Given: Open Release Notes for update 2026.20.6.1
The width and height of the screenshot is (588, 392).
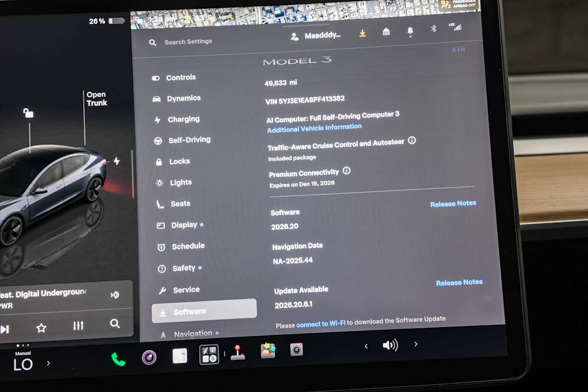Looking at the screenshot, I should (x=459, y=282).
